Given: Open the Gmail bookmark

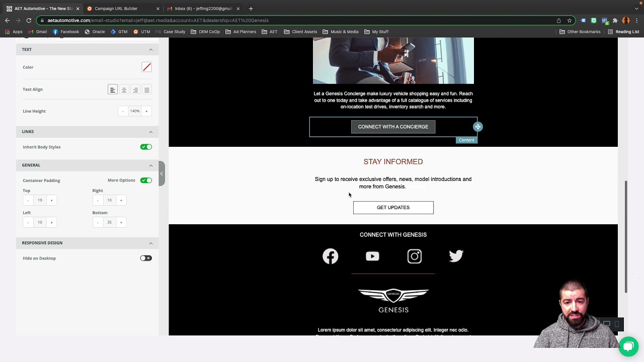Looking at the screenshot, I should 38,32.
